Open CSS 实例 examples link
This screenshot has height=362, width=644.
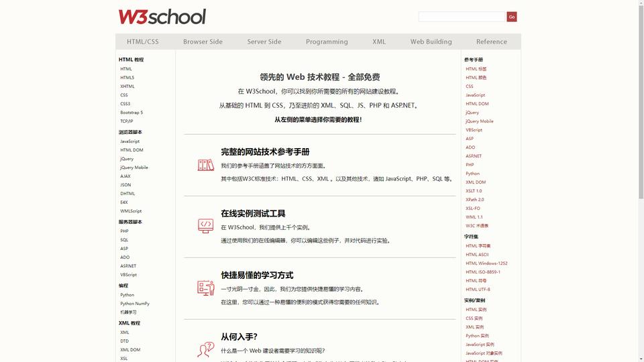tap(474, 318)
